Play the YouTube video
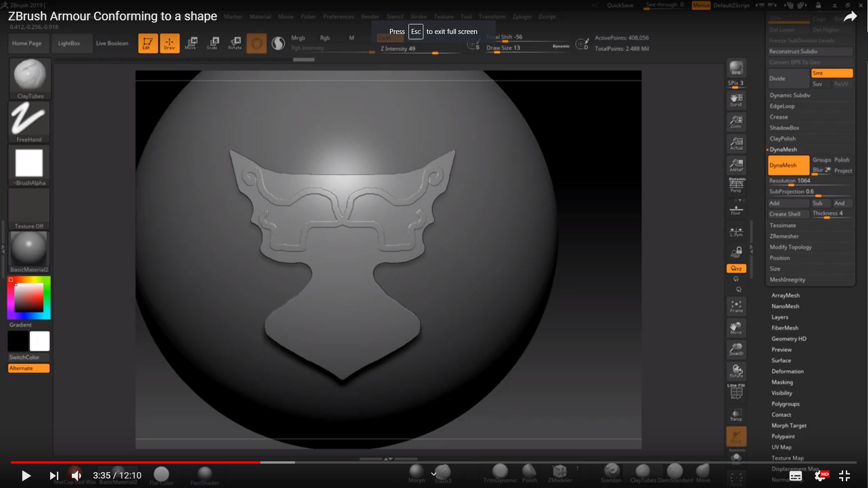The image size is (868, 488). pyautogui.click(x=26, y=475)
